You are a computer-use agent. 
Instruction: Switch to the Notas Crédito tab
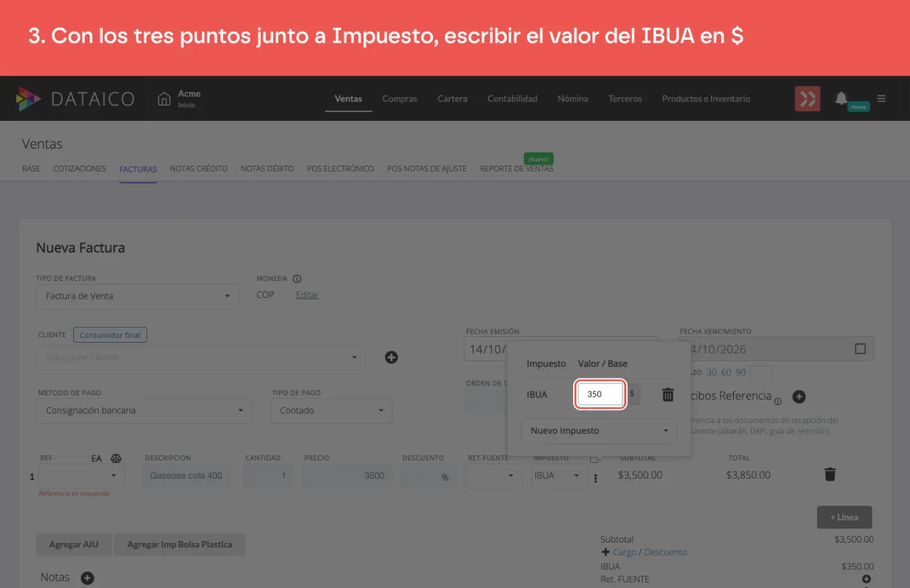[198, 169]
